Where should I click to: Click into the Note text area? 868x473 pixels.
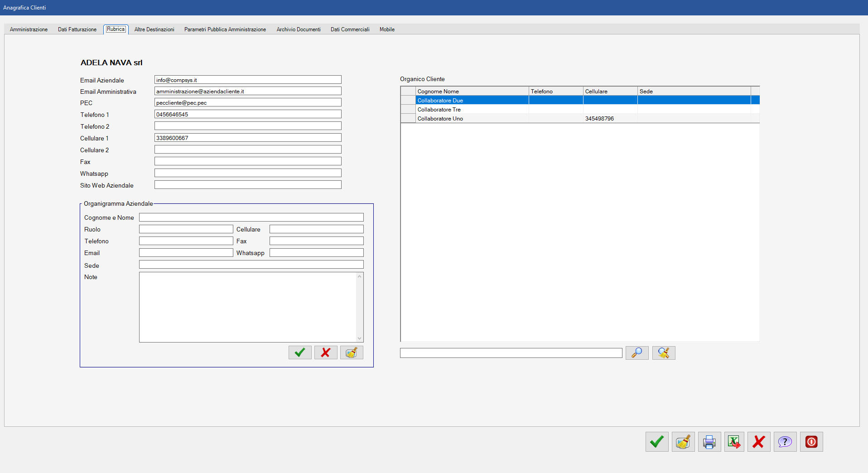(247, 307)
